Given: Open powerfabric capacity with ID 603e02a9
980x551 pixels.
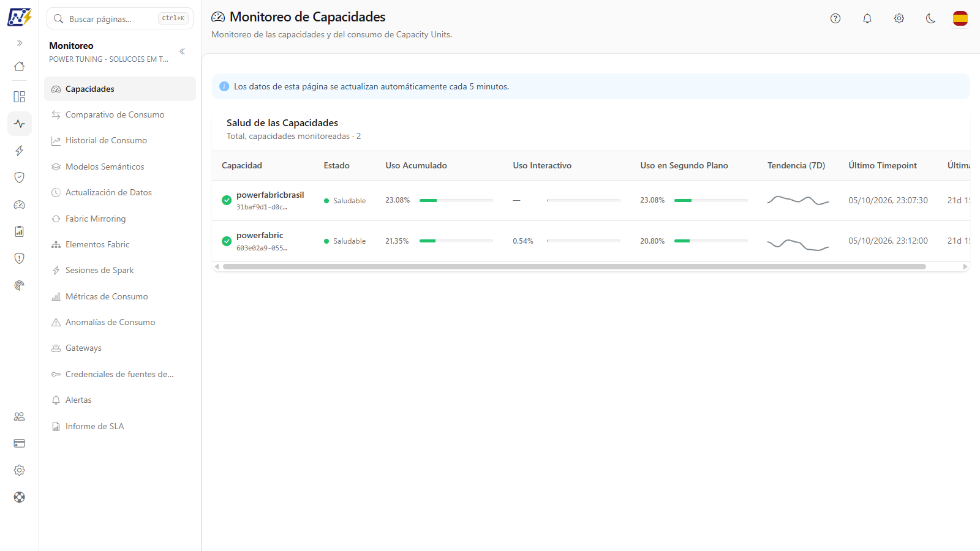Looking at the screenshot, I should click(591, 241).
